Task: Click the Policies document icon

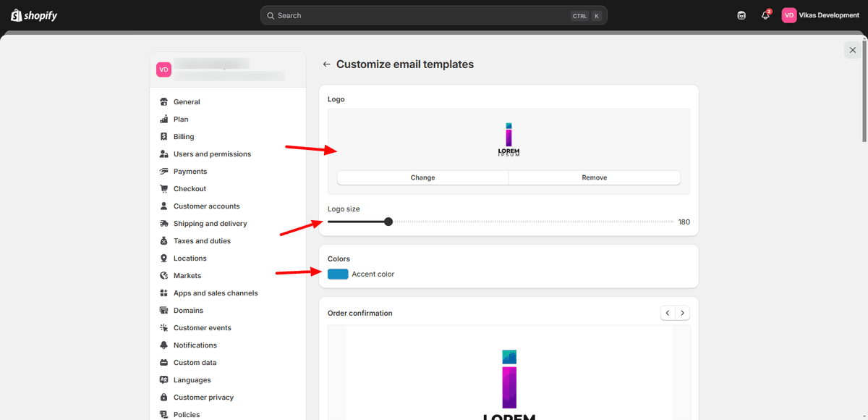Action: pos(164,415)
